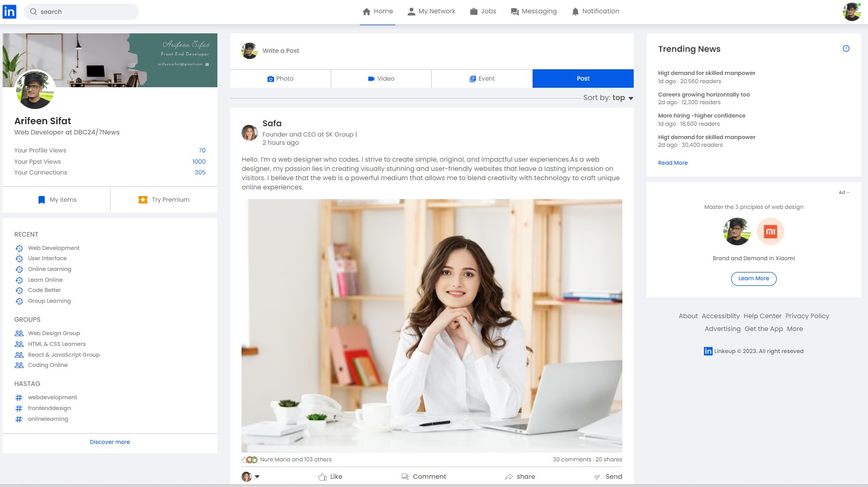The image size is (868, 487).
Task: Open the reaction profile dropdown arrow
Action: (257, 477)
